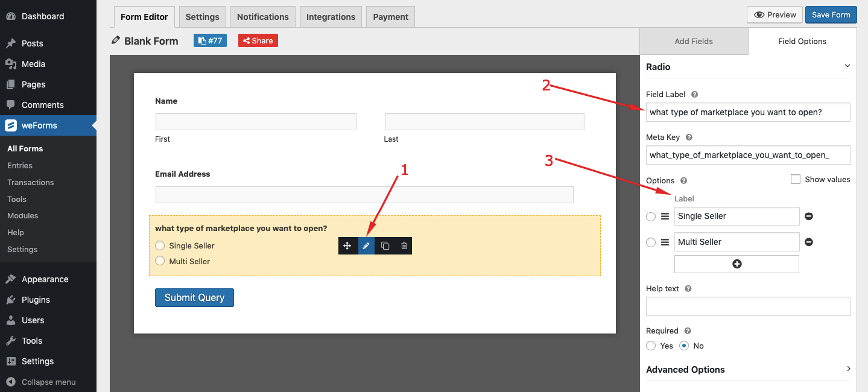Add a new option using the plus icon
The height and width of the screenshot is (392, 868).
pos(737,264)
